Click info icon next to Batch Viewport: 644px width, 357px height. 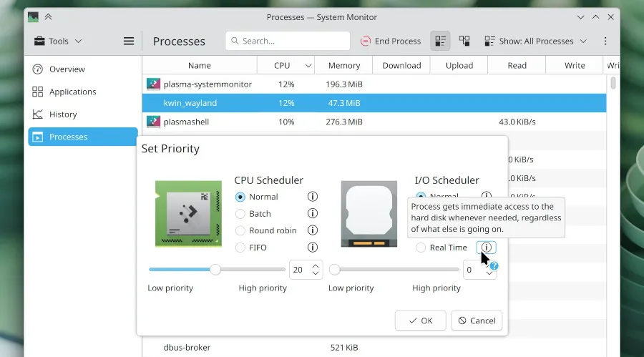click(x=312, y=213)
